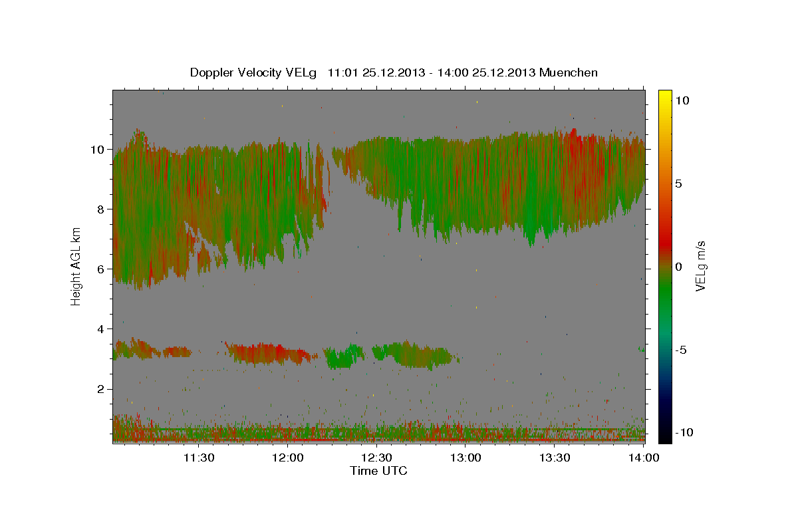Click the height axis label 4
798x532 pixels.
[101, 329]
